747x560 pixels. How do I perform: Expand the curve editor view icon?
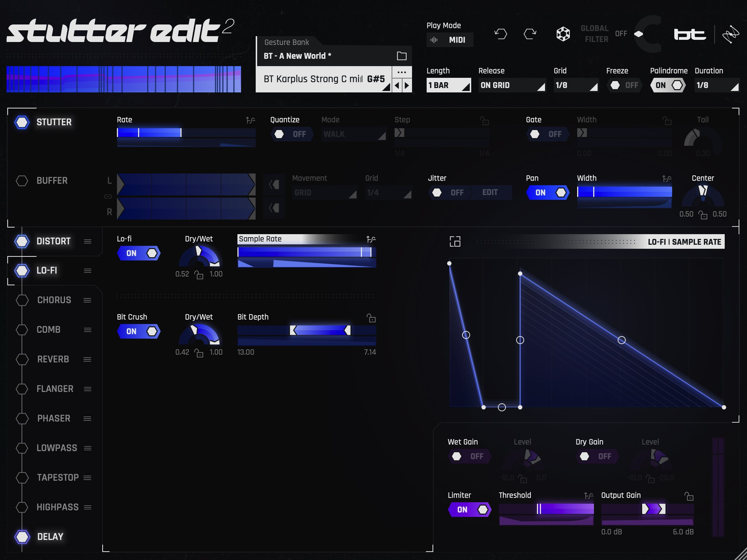[x=455, y=241]
